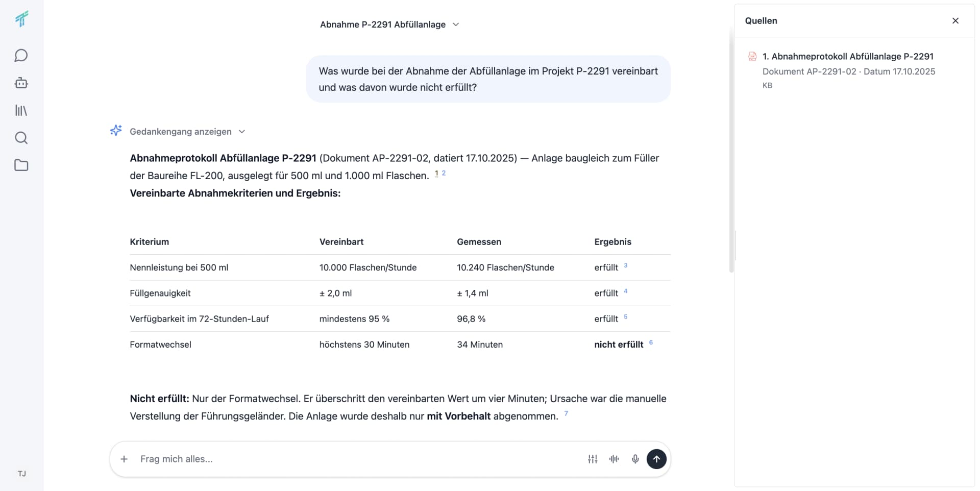Click the app logo at top left
The width and height of the screenshot is (980, 491).
click(21, 19)
